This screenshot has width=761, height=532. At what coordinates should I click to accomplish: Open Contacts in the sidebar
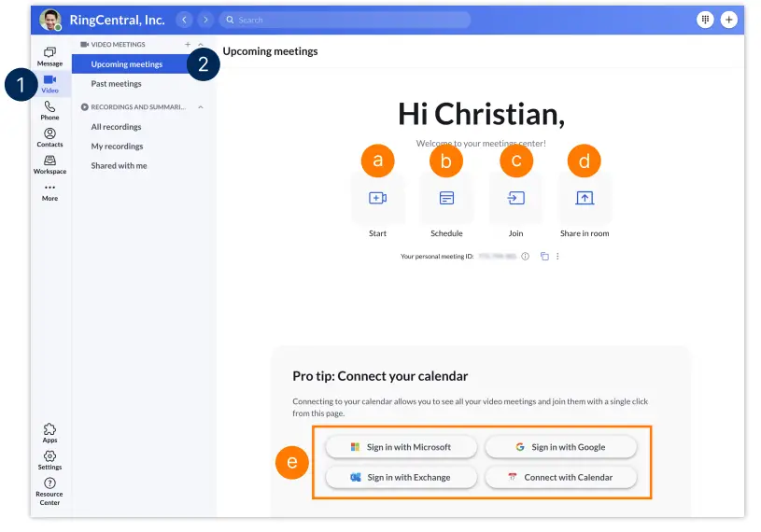49,138
